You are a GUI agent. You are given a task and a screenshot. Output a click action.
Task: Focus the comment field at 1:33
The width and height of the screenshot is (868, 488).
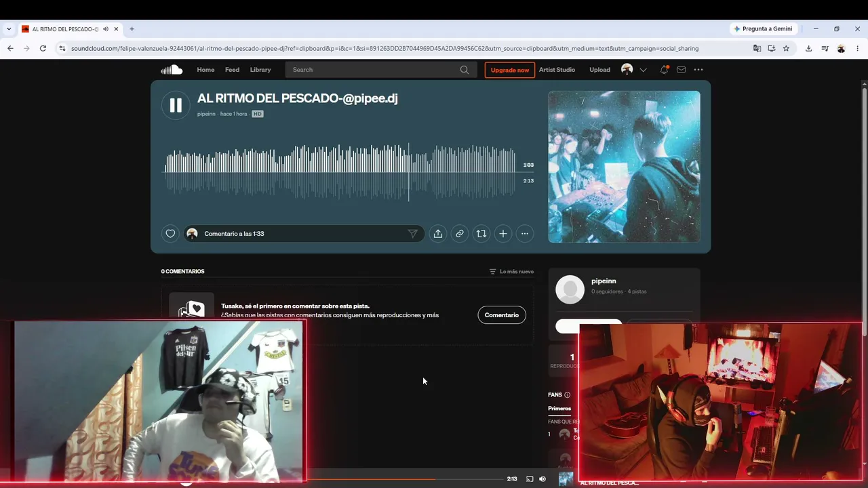click(x=304, y=234)
